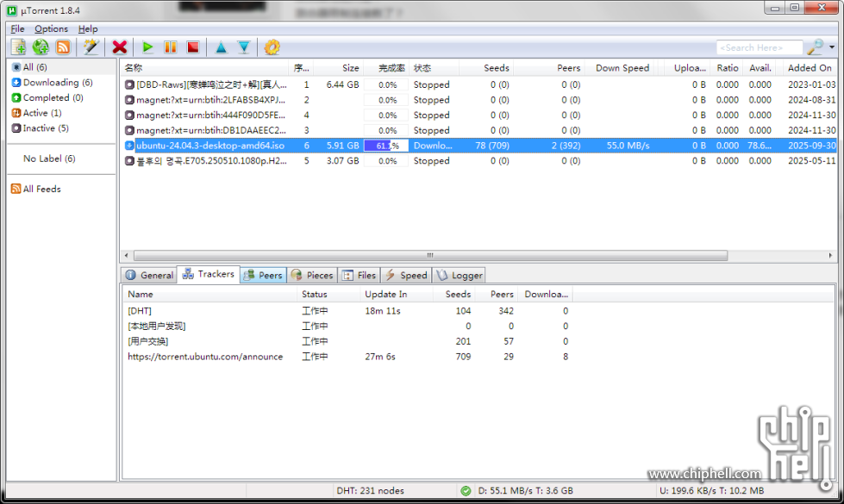Sort torrents by Size column header
The image size is (844, 504).
pos(338,68)
